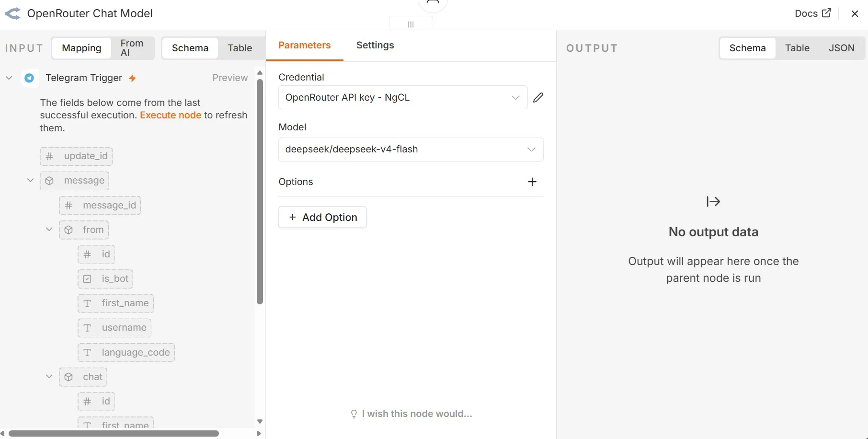Select the message_id field pill
868x439 pixels.
click(100, 206)
